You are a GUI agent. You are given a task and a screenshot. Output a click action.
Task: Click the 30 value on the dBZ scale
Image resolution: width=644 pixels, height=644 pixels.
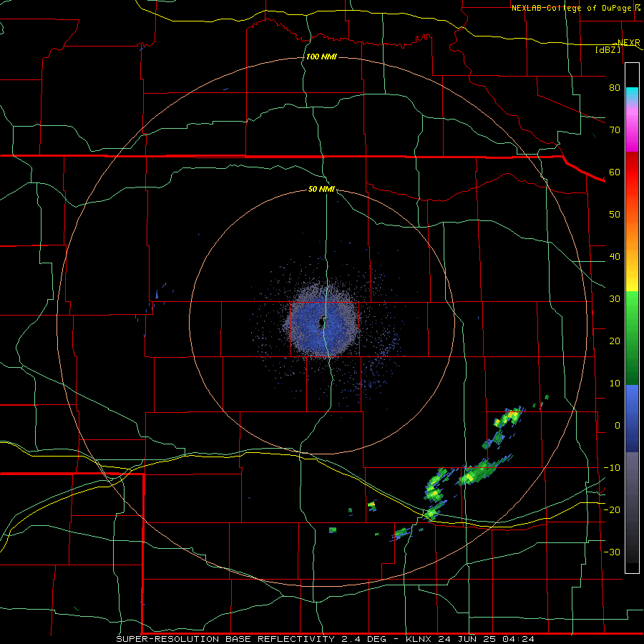[x=615, y=299]
